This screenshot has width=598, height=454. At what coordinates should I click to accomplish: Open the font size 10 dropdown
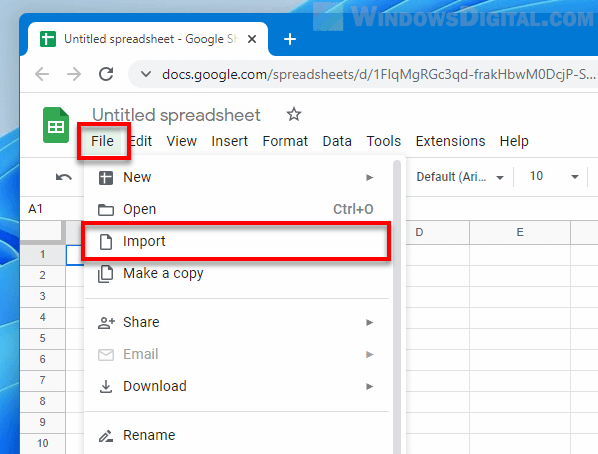tap(554, 176)
